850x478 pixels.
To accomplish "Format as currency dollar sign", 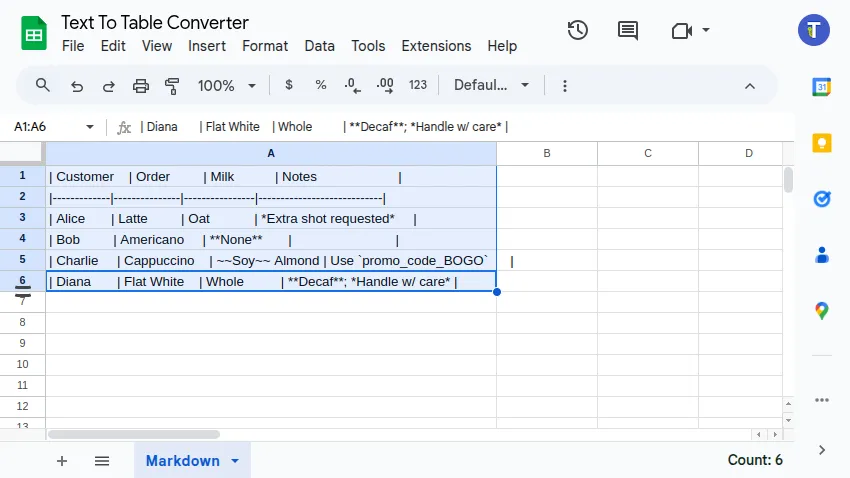I will click(x=288, y=85).
